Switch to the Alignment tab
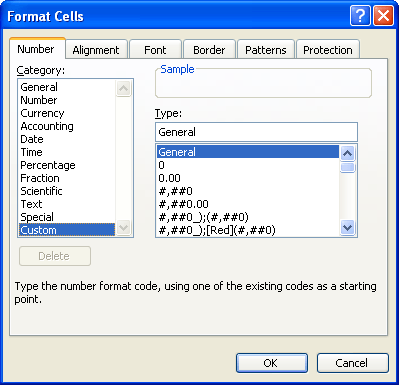 [x=96, y=50]
